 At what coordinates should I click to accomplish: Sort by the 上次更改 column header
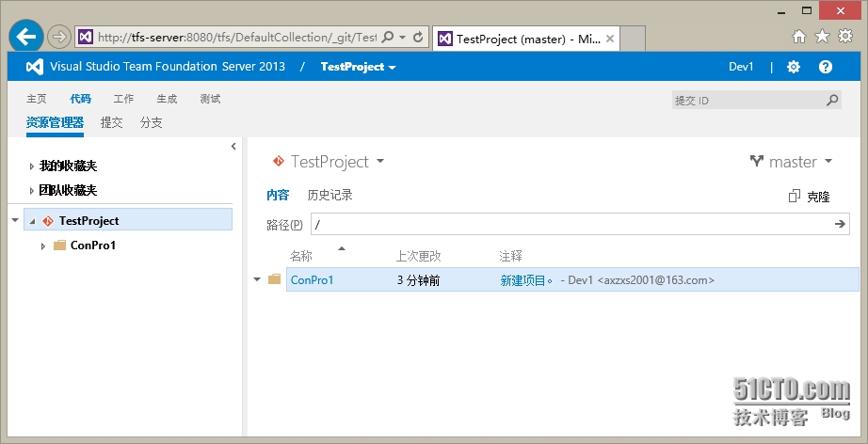pos(419,257)
